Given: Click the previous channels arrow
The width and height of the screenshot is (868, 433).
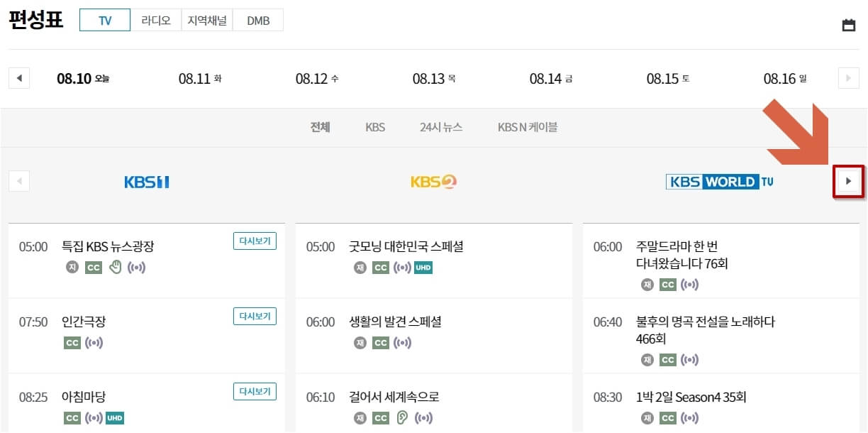Looking at the screenshot, I should (19, 181).
